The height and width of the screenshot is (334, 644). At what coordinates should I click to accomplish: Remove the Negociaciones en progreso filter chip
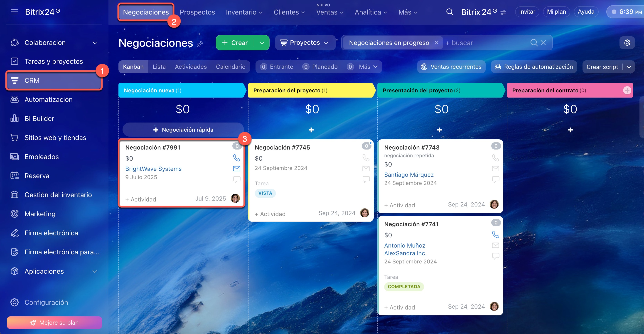tap(437, 43)
